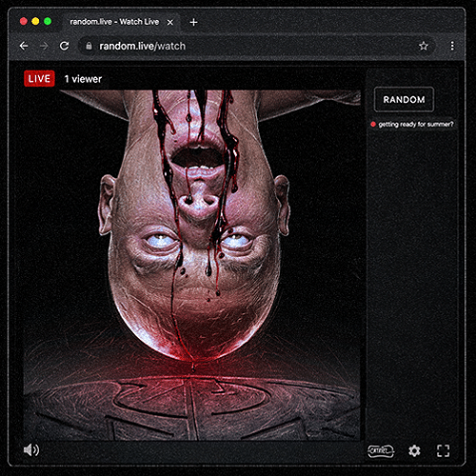This screenshot has width=476, height=476.
Task: Open a new tab with the plus icon
Action: pos(193,22)
